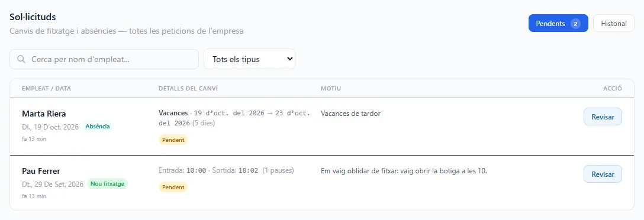
Task: Click the Vacances de tardor reason
Action: pos(351,114)
